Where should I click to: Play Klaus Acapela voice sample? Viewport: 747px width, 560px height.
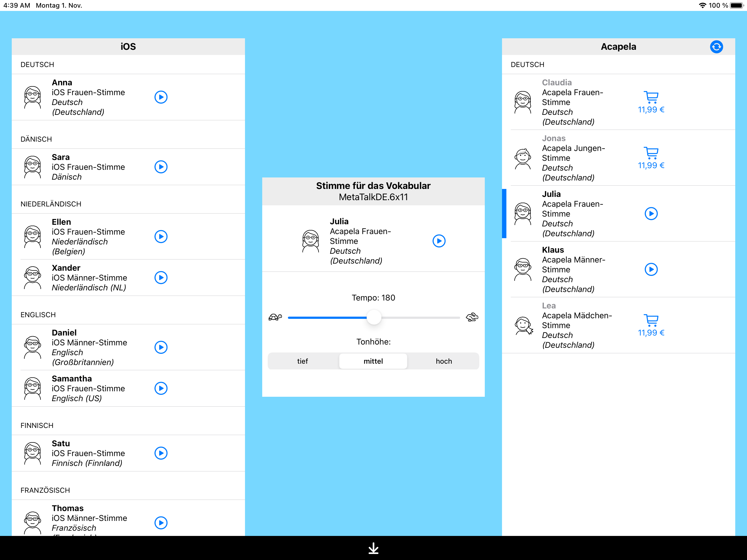[651, 270]
